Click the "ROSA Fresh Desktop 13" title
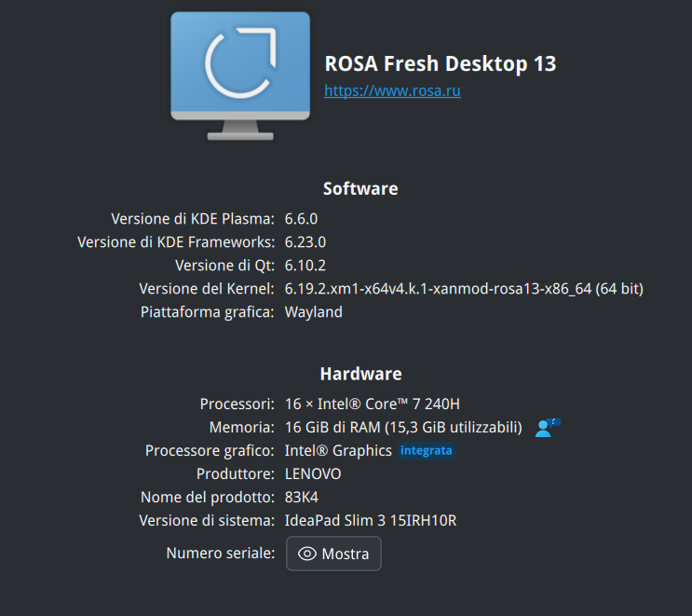Viewport: 692px width, 616px height. 441,63
